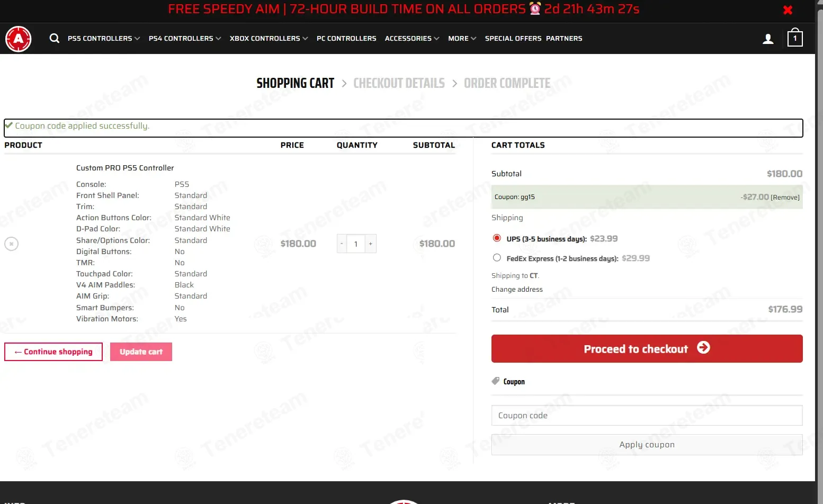Expand the Xbox Controllers menu
Screen dimensions: 823x504
click(x=269, y=38)
